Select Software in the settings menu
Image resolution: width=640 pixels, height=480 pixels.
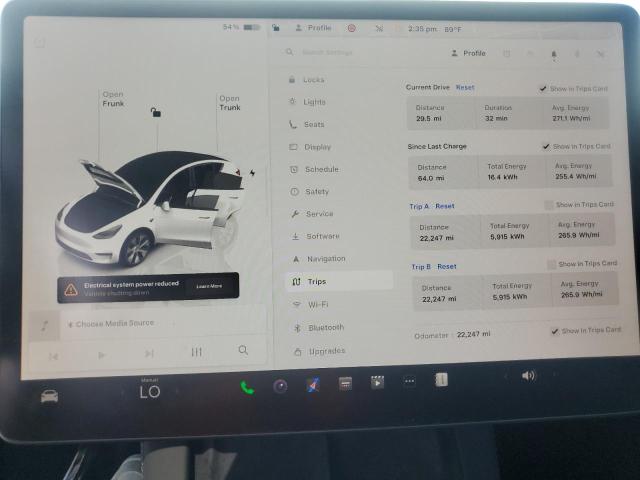[322, 236]
